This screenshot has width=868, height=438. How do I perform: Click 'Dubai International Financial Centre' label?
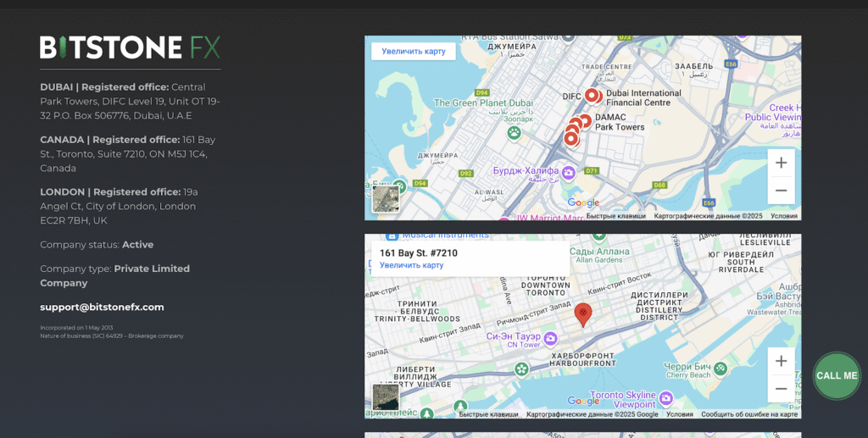pos(643,98)
